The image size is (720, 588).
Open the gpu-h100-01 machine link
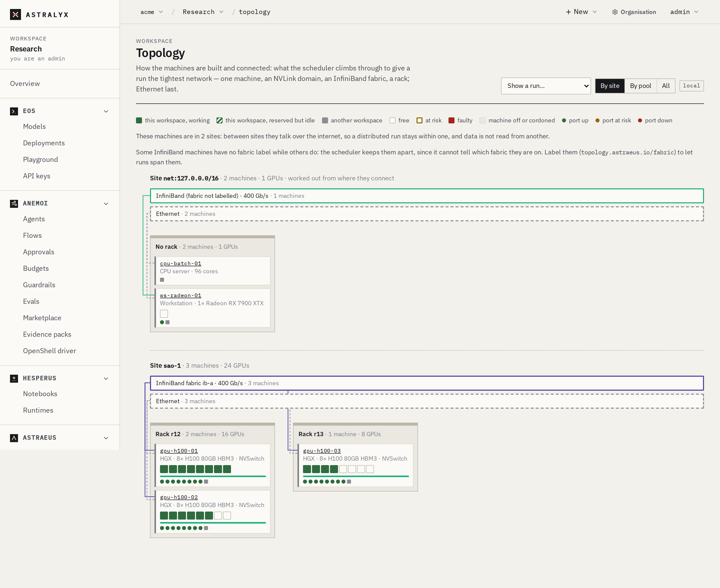[179, 451]
